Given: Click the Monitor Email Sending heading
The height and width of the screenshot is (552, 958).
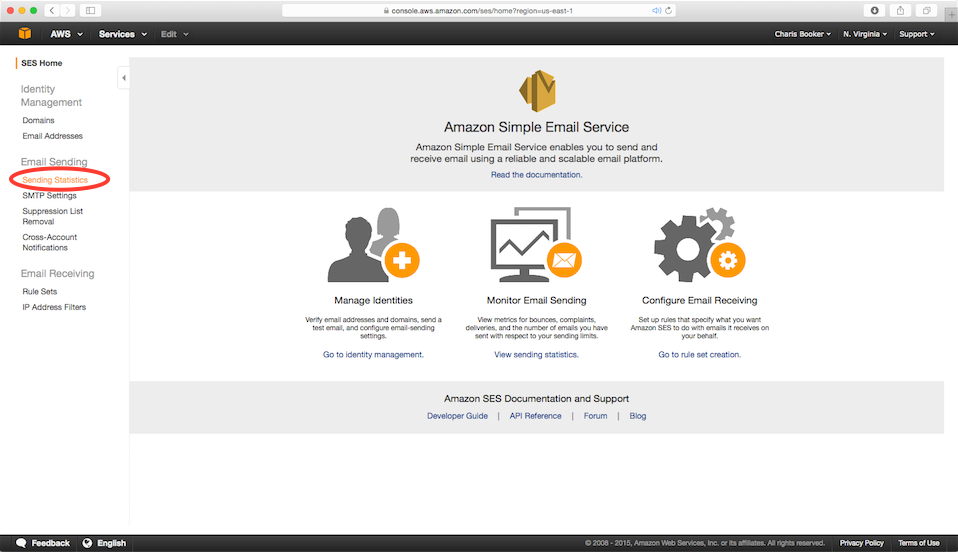Looking at the screenshot, I should (x=536, y=300).
